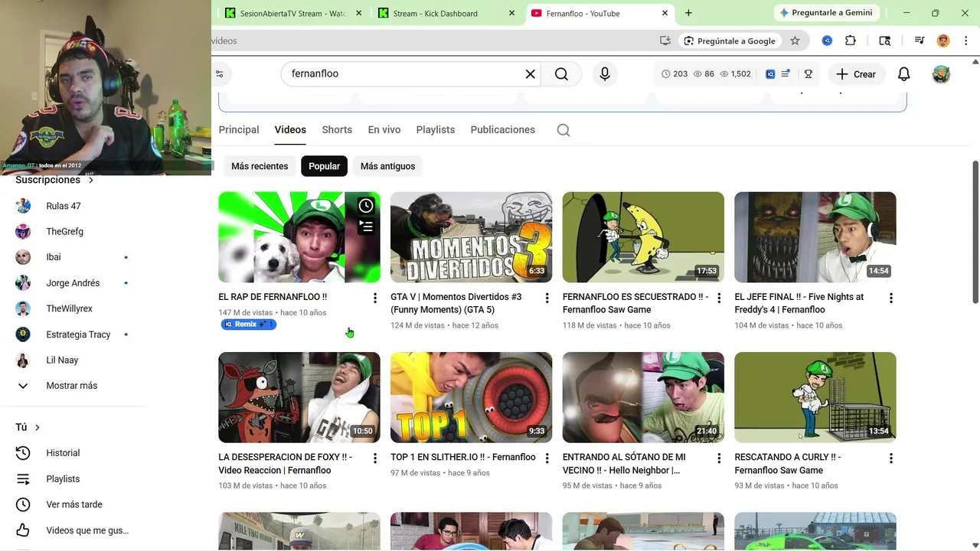Screen dimensions: 980x551
Task: Search within channel magnifier icon
Action: (x=563, y=130)
